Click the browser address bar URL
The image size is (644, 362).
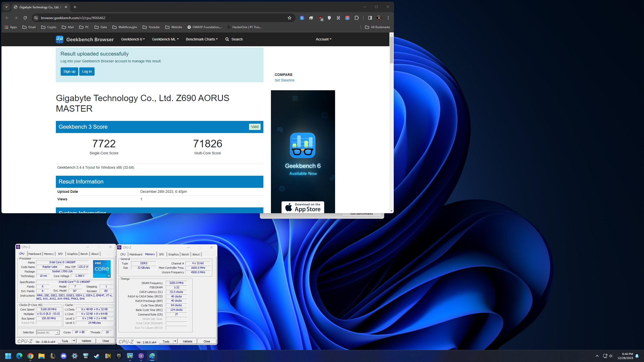click(x=73, y=18)
